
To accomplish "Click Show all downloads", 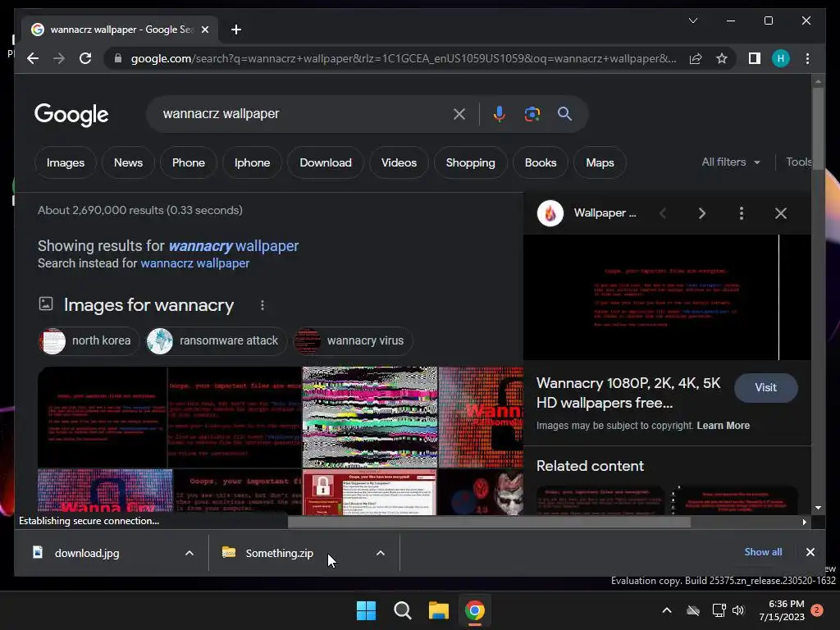I will click(x=763, y=552).
